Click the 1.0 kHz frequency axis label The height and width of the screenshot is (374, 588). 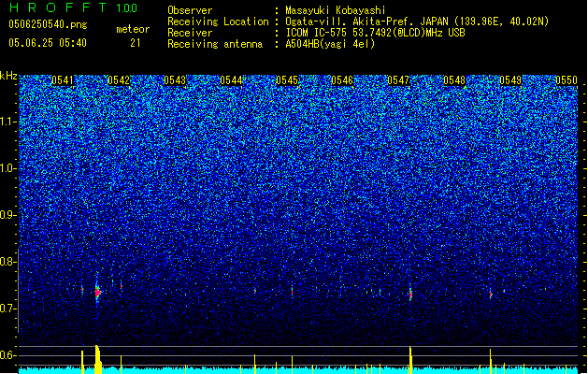tap(8, 169)
